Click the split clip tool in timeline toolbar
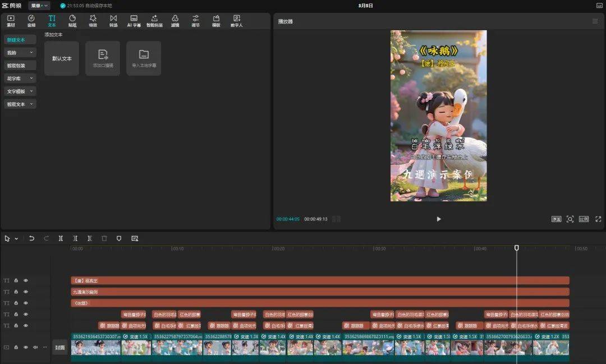The image size is (606, 364). tap(61, 238)
